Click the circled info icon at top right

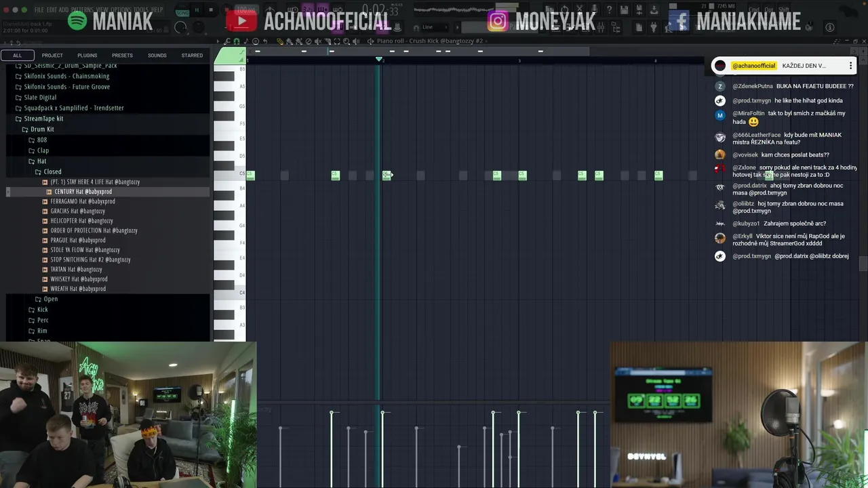point(830,27)
